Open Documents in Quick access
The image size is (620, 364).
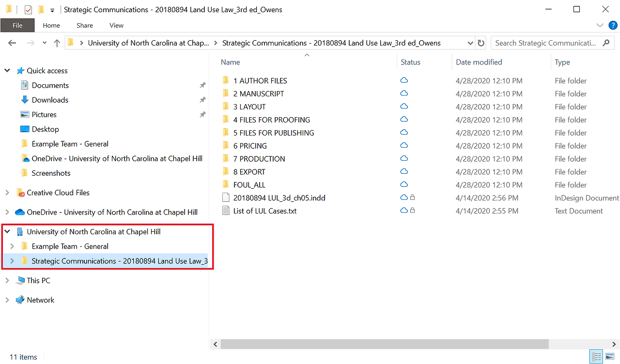click(x=50, y=85)
